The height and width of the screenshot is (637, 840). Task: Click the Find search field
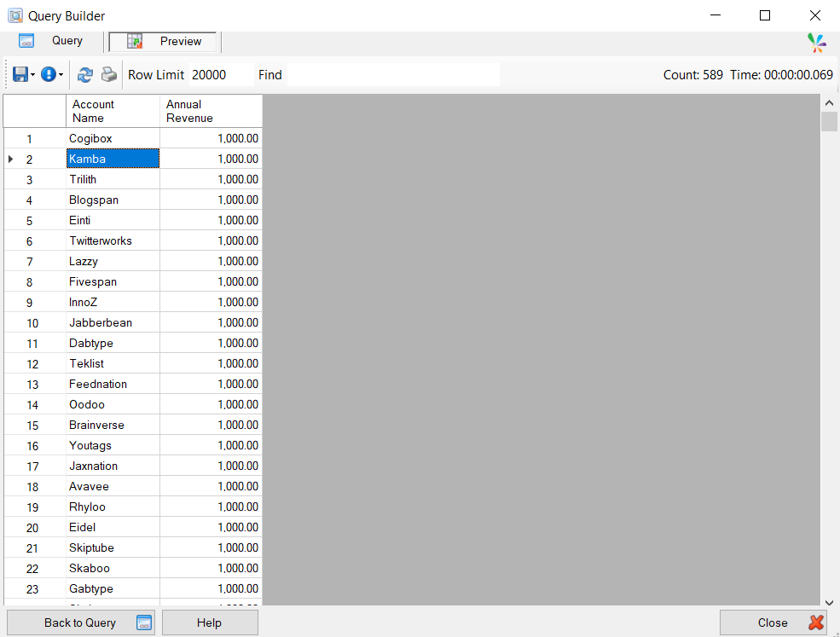(393, 74)
